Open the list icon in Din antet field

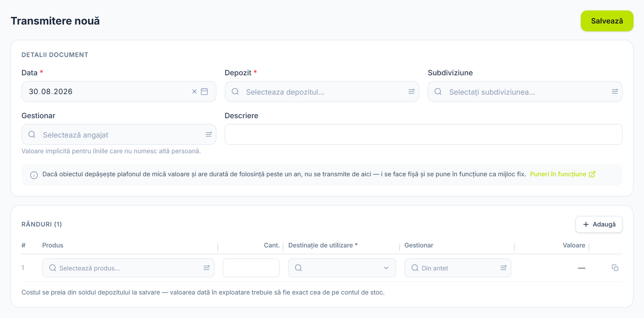tap(504, 268)
